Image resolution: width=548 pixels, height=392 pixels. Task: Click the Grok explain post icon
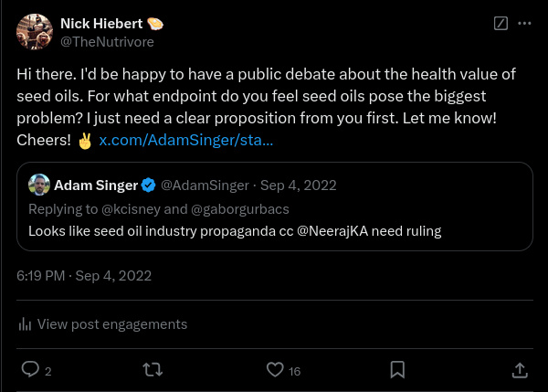point(500,23)
